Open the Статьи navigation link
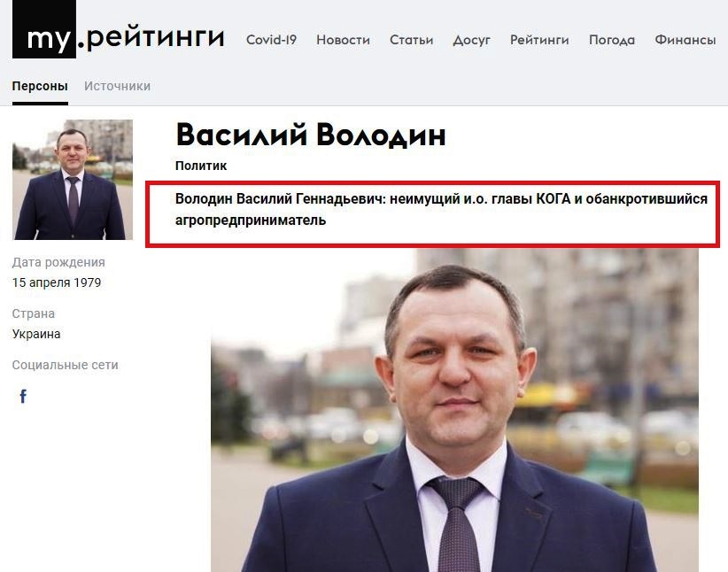Screen dimensions: 728x572 click(411, 40)
